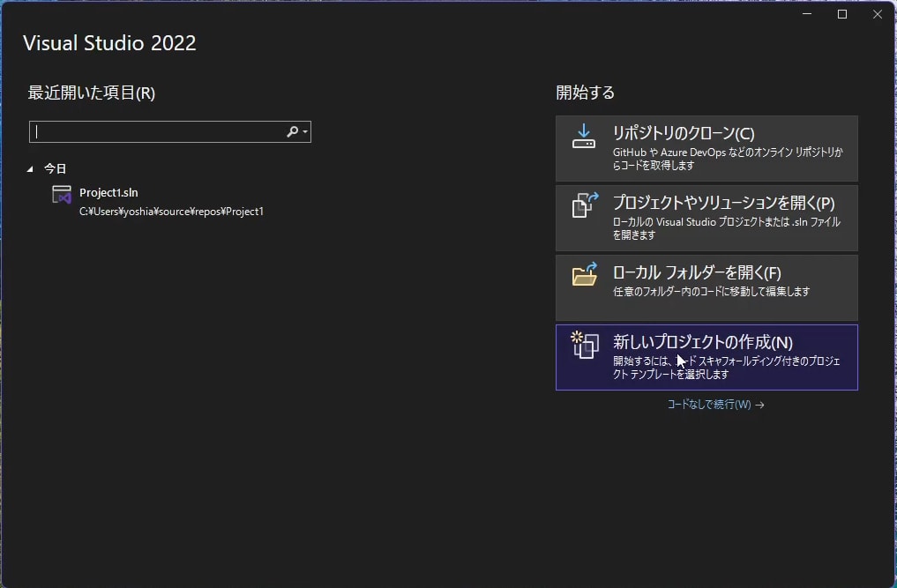Click the open project or solution icon
The height and width of the screenshot is (588, 897).
point(585,205)
